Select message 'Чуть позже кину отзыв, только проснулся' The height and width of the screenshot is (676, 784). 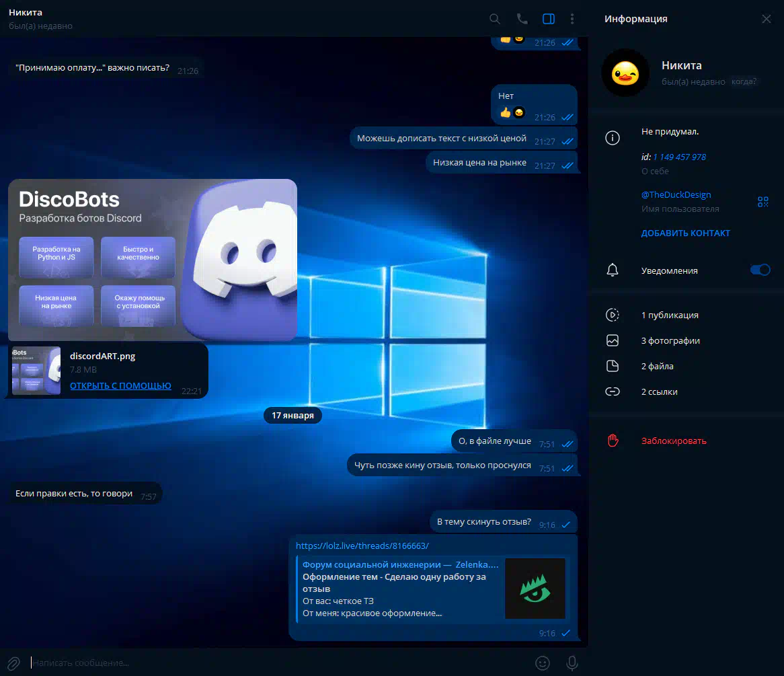pyautogui.click(x=462, y=465)
